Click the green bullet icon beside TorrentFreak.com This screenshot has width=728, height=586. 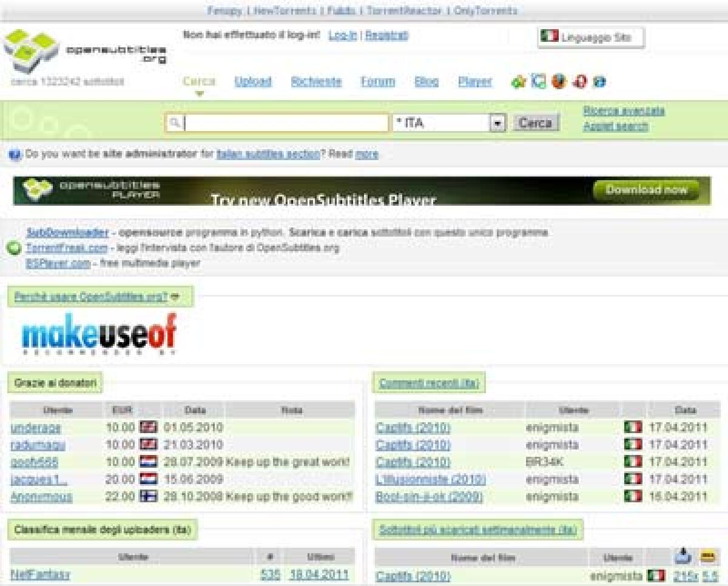point(13,248)
